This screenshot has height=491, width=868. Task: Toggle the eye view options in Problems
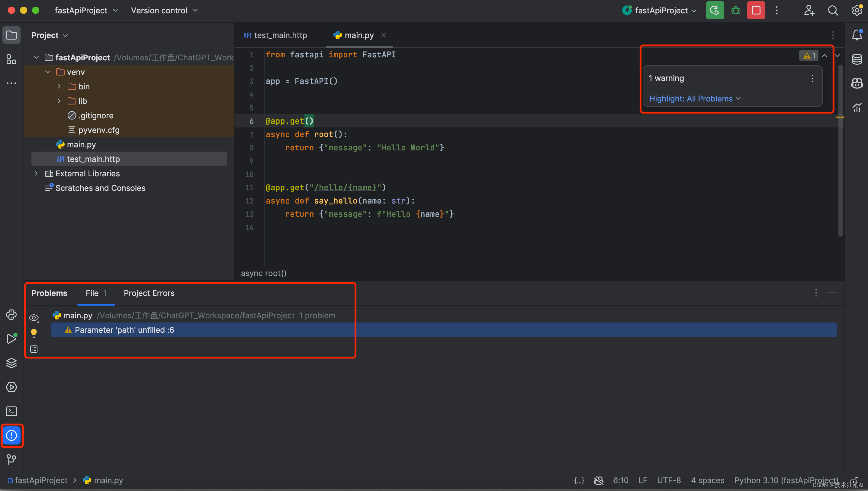(34, 318)
